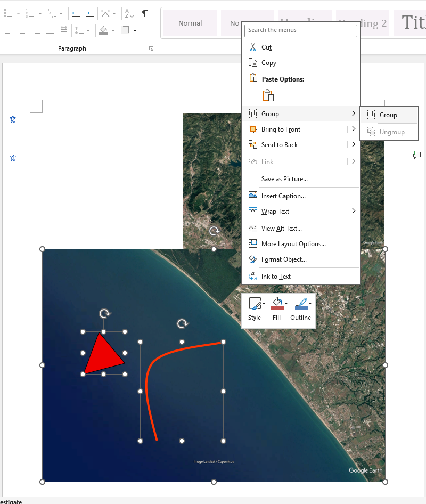Toggle Align Right alignment
The width and height of the screenshot is (426, 504).
coord(36,30)
